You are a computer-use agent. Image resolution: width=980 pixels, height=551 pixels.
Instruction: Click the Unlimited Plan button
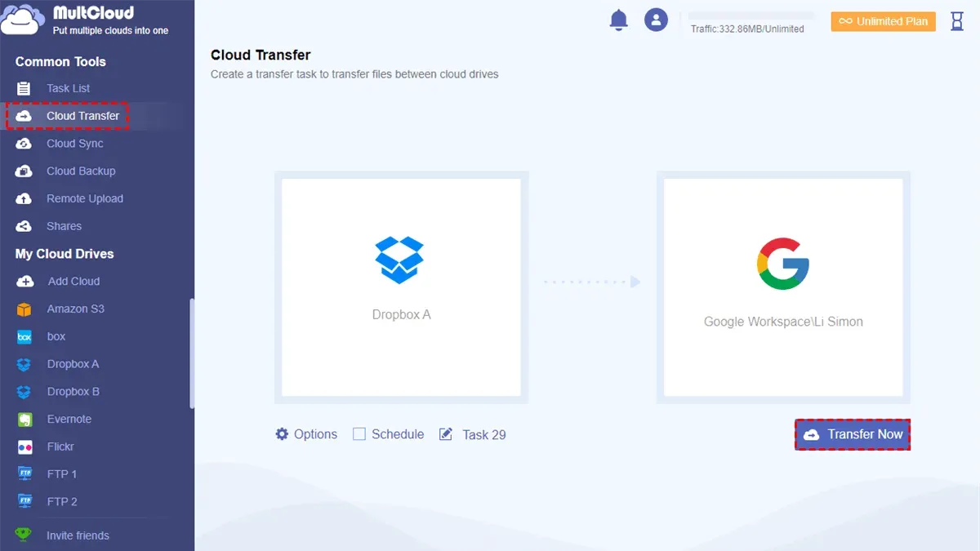tap(882, 21)
